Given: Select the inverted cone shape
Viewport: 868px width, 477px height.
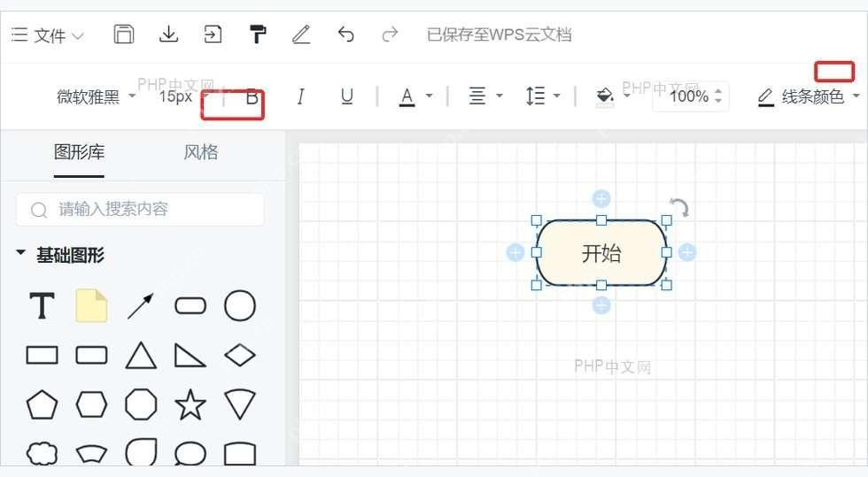Looking at the screenshot, I should [x=240, y=404].
